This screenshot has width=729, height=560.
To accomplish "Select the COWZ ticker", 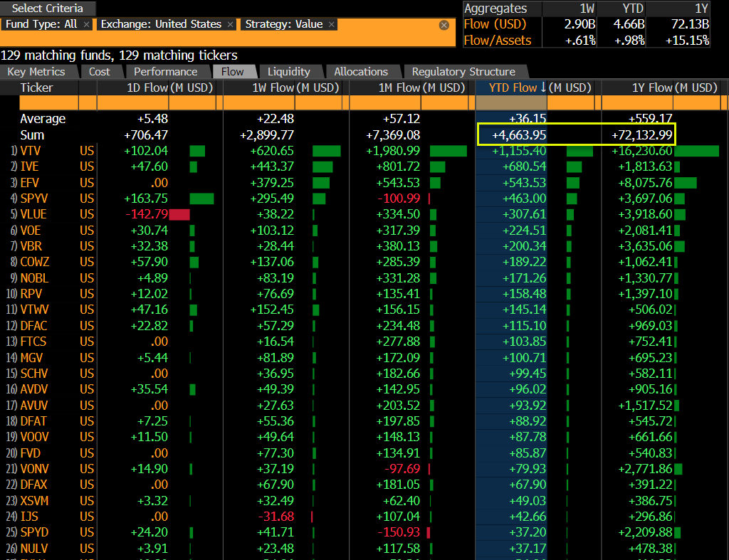I will (35, 262).
